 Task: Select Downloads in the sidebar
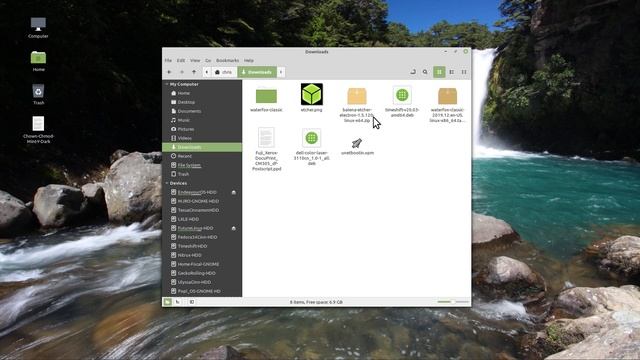pyautogui.click(x=202, y=147)
